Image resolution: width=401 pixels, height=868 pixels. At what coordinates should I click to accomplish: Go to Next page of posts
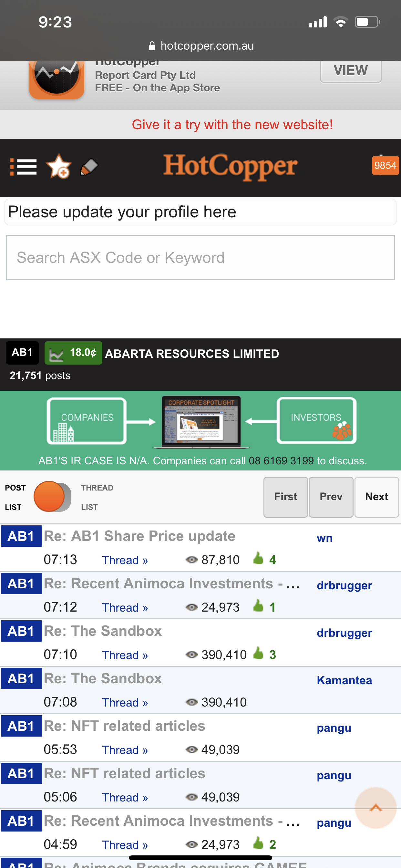(377, 497)
